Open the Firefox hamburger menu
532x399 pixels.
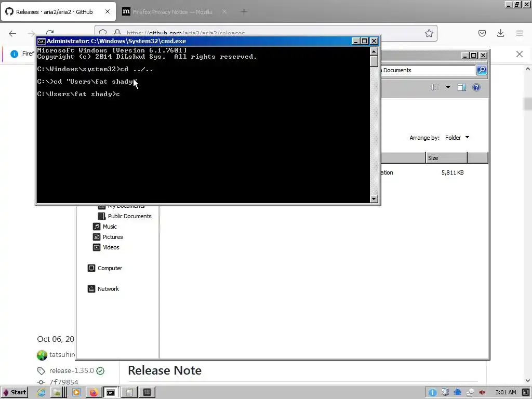[x=520, y=33]
